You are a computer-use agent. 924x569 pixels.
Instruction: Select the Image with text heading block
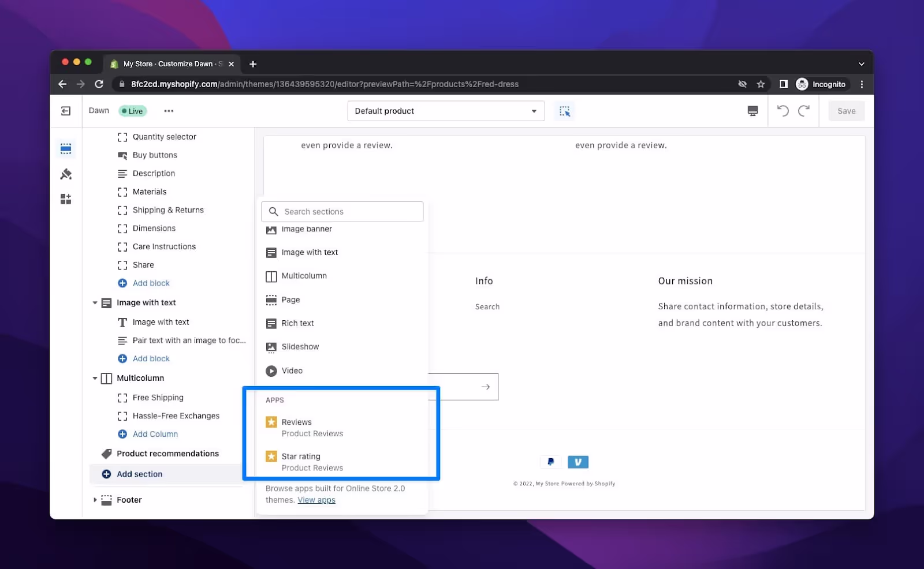pos(161,322)
